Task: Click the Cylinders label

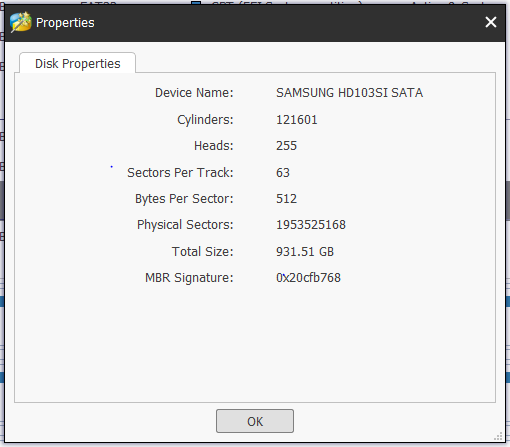Action: click(x=205, y=120)
